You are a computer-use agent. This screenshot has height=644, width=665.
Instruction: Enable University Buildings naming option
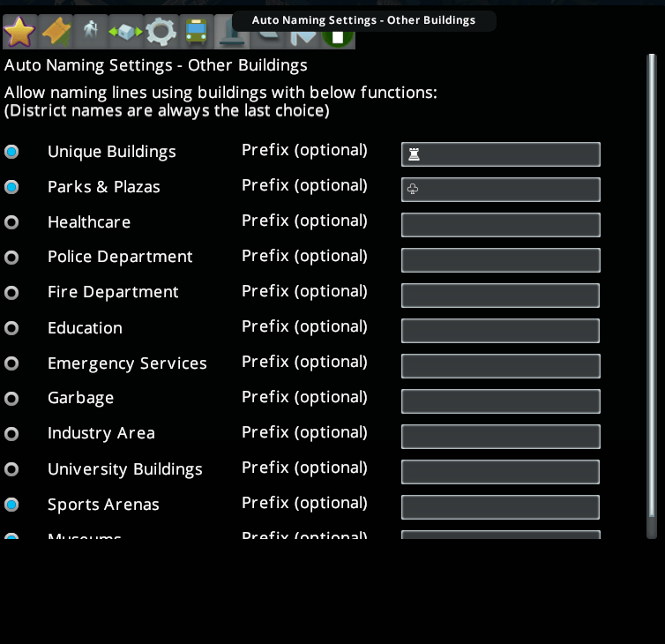click(11, 469)
